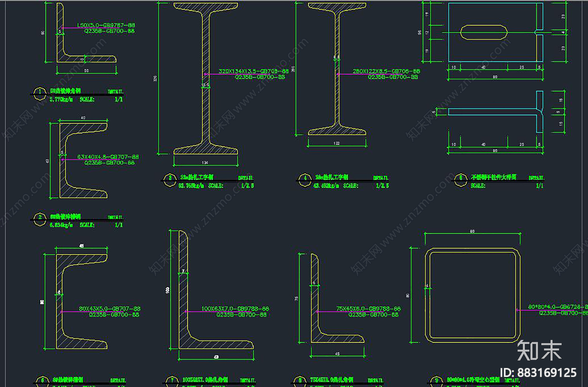588x387 pixels.
Task: Select the 63X40X4.8-GB707-88 channel steel label
Action: click(x=108, y=157)
